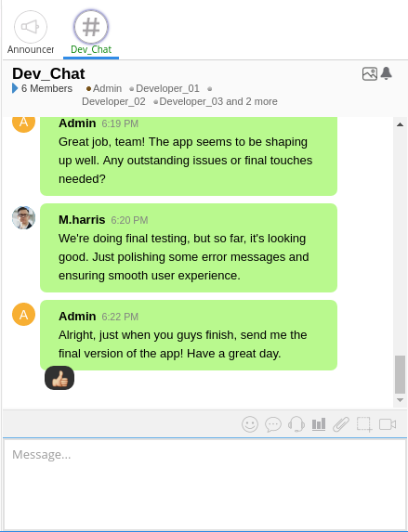The height and width of the screenshot is (532, 408).
Task: Take a screenshot with selection icon
Action: point(364,424)
